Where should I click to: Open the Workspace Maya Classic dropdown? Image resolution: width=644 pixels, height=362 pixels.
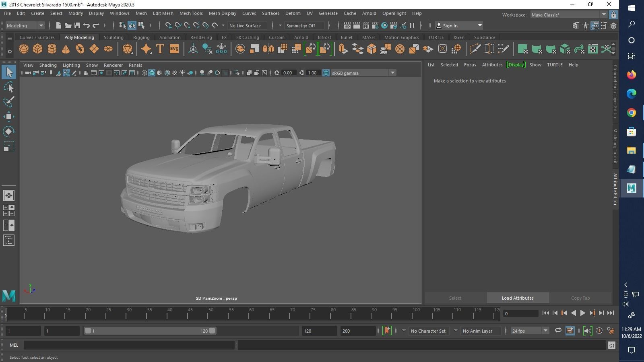[569, 14]
